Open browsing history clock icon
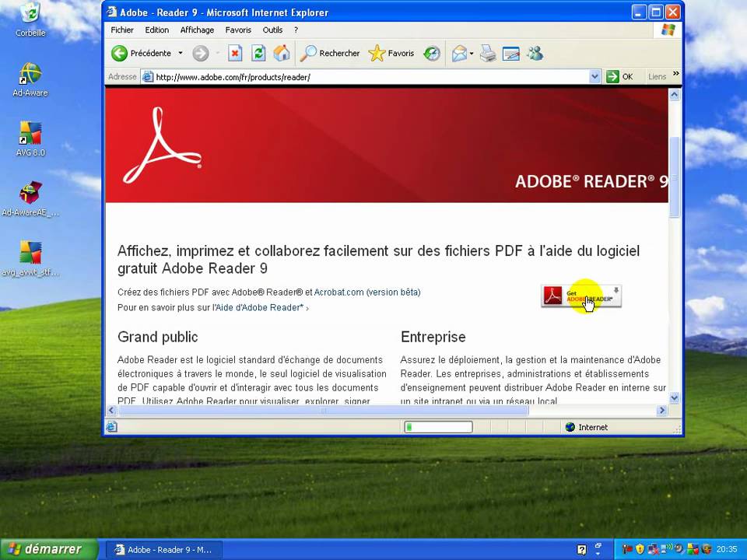The width and height of the screenshot is (747, 560). (x=432, y=54)
